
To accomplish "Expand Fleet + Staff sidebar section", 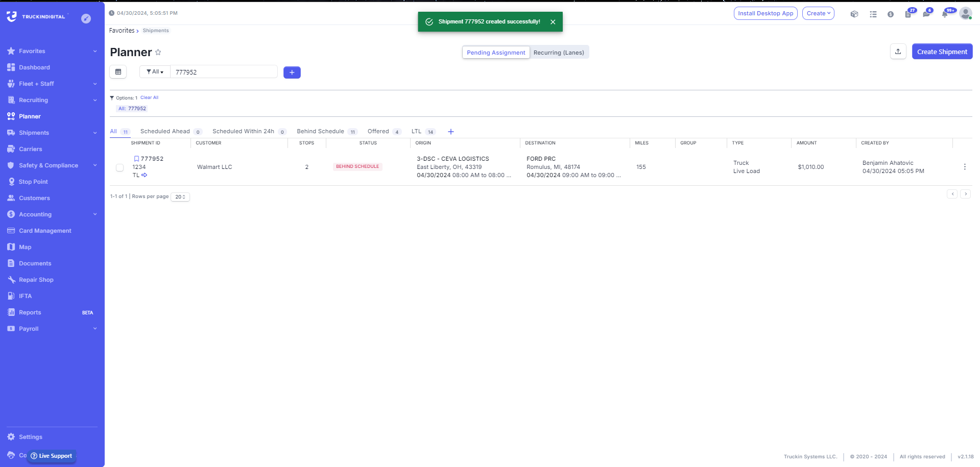I will (x=95, y=84).
